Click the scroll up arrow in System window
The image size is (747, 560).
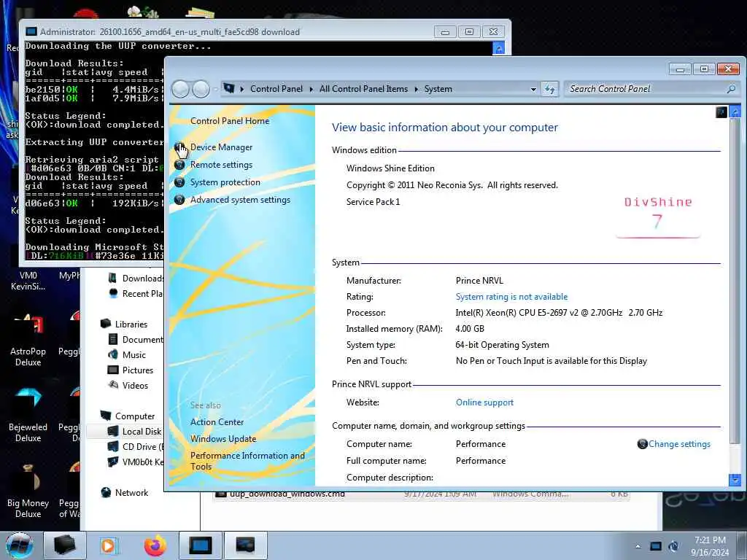pos(735,112)
